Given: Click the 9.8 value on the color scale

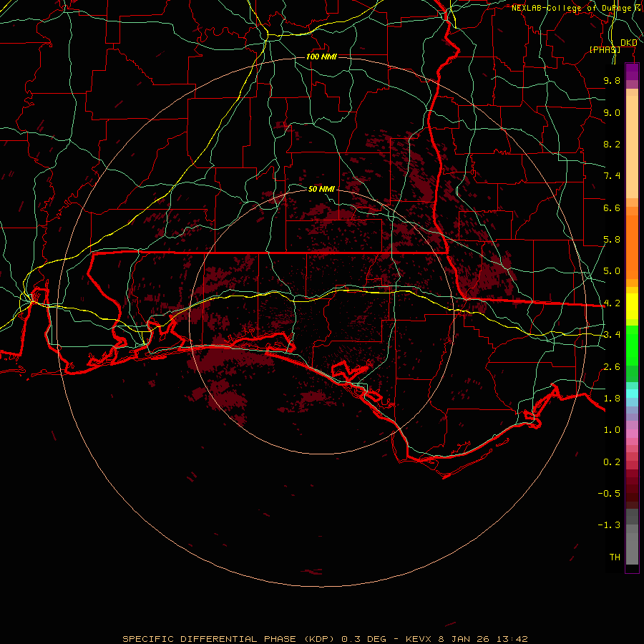Looking at the screenshot, I should tap(612, 80).
